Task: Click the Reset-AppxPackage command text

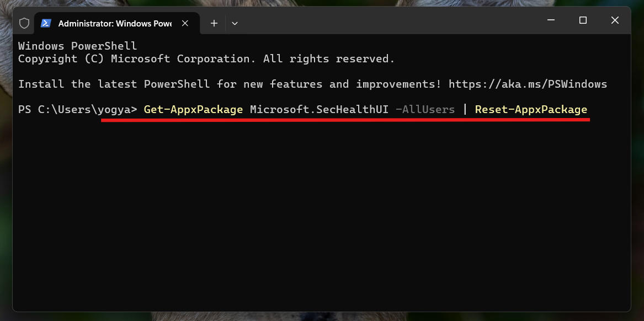Action: 530,109
